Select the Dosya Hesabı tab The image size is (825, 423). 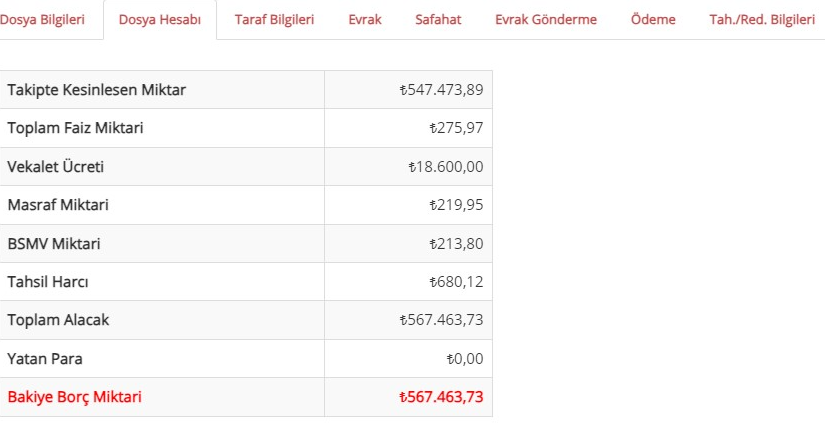point(160,20)
